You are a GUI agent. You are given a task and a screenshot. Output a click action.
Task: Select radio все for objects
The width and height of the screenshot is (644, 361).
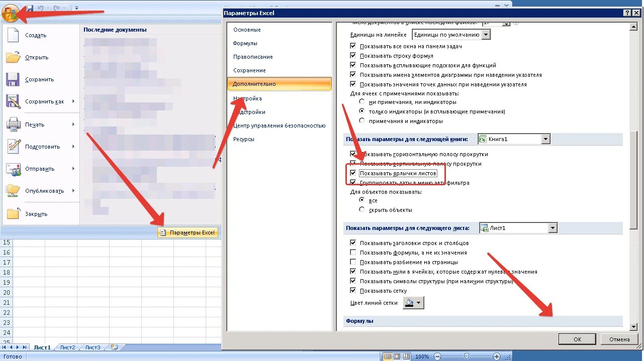(362, 200)
